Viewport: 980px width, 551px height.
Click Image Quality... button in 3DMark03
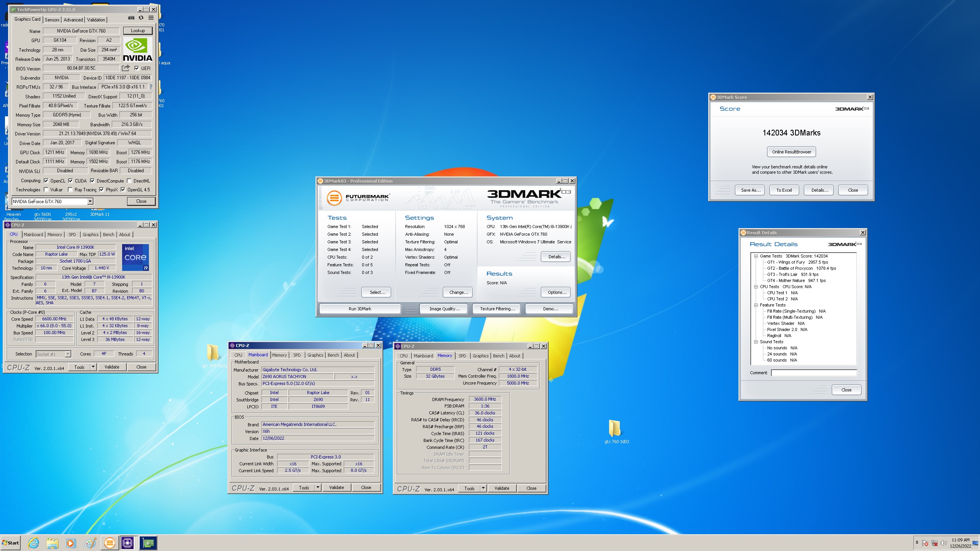(444, 309)
